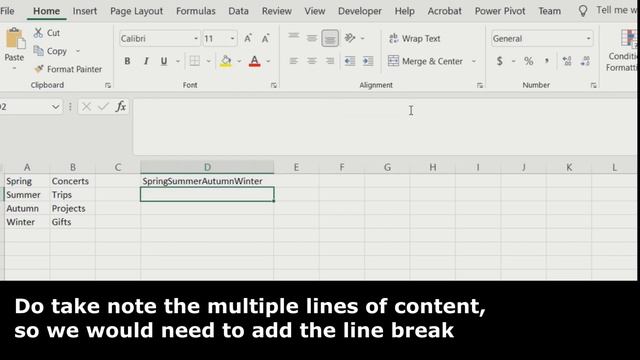640x360 pixels.
Task: Open the Number group dialog launcher
Action: (x=593, y=85)
